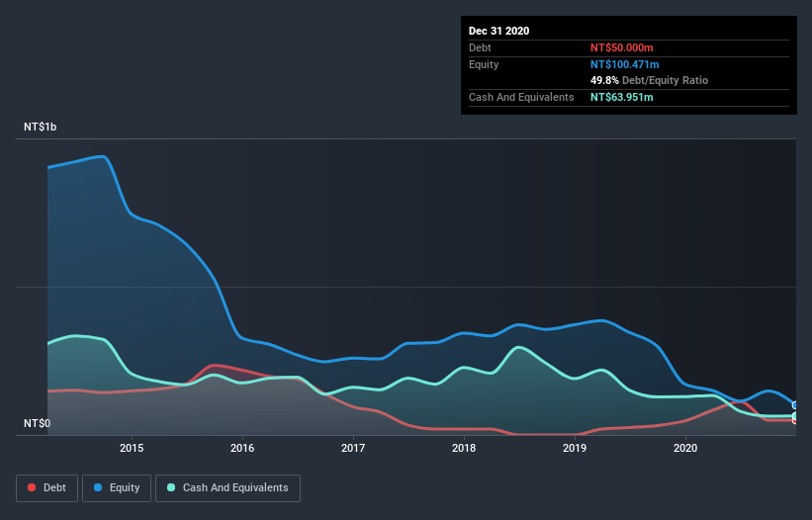Click the 2020 x-axis label
The height and width of the screenshot is (520, 812).
point(685,448)
